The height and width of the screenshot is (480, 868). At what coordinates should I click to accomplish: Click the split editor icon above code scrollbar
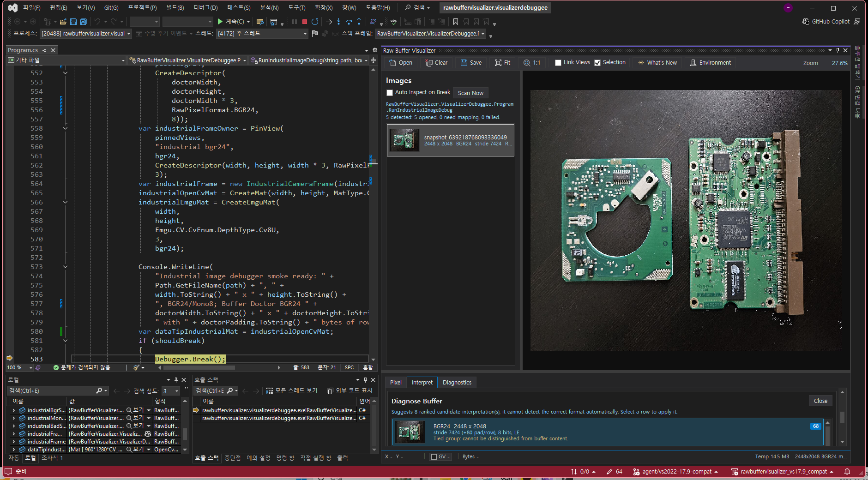373,60
